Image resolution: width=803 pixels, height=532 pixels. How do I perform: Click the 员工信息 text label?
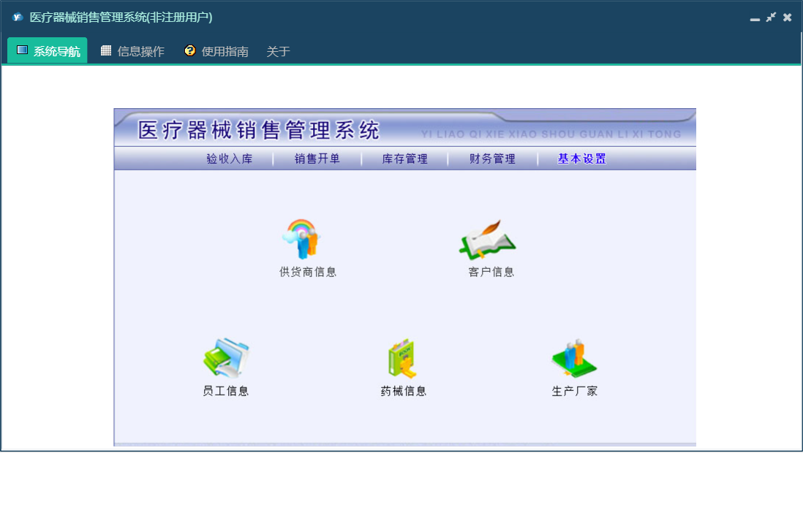click(x=226, y=392)
